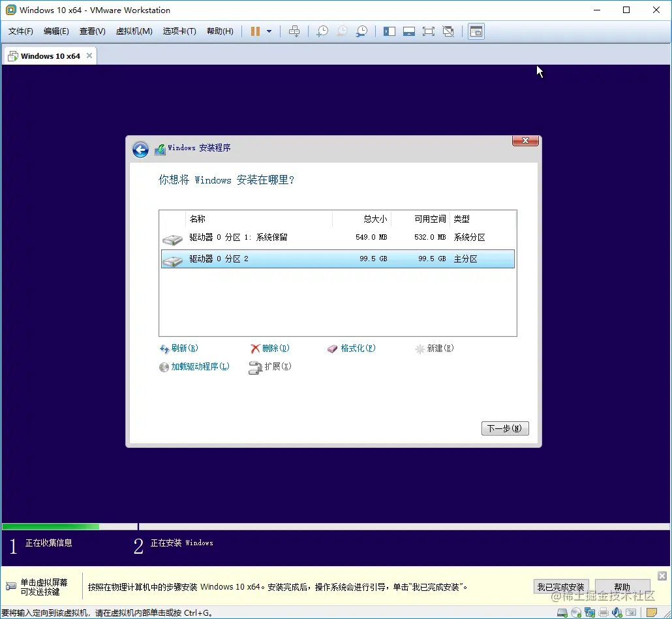This screenshot has height=619, width=672.
Task: Click the 主分区 type cell
Action: point(465,259)
